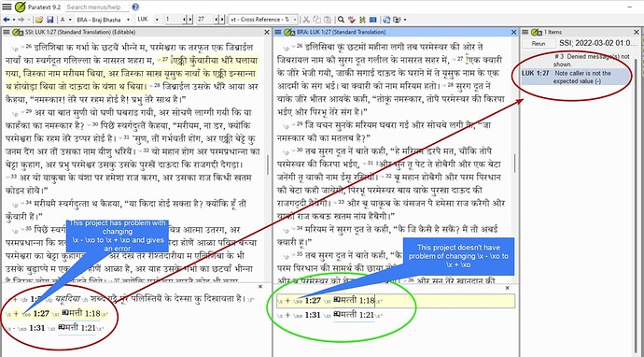
Task: Click the open project folder icon
Action: [39, 20]
